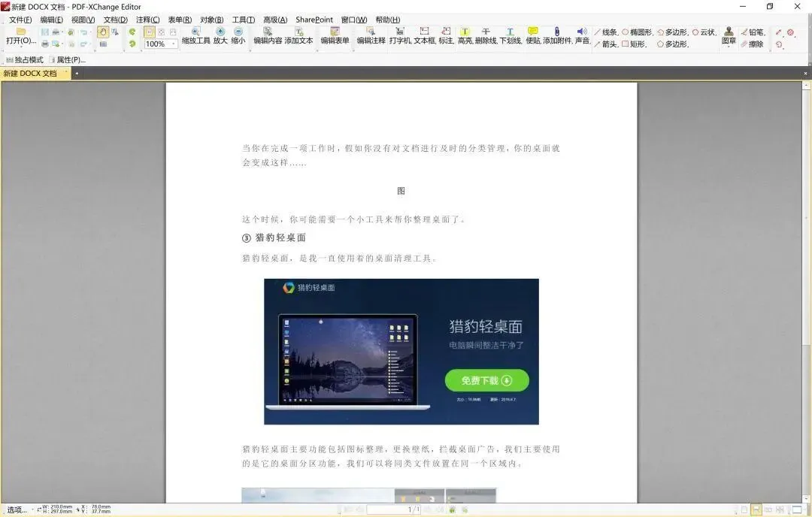Open the 文档(D) menu
This screenshot has width=812, height=517.
tap(116, 20)
